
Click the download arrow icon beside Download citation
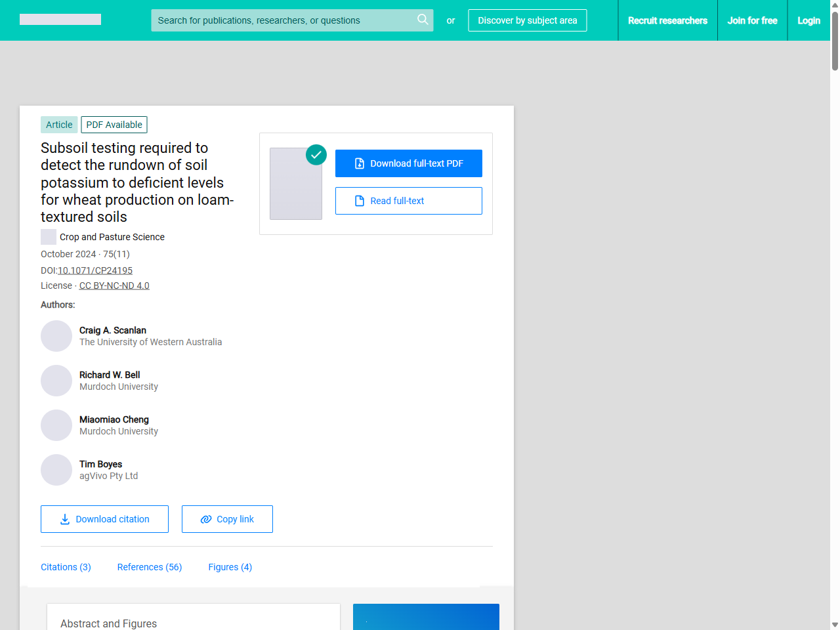[64, 519]
